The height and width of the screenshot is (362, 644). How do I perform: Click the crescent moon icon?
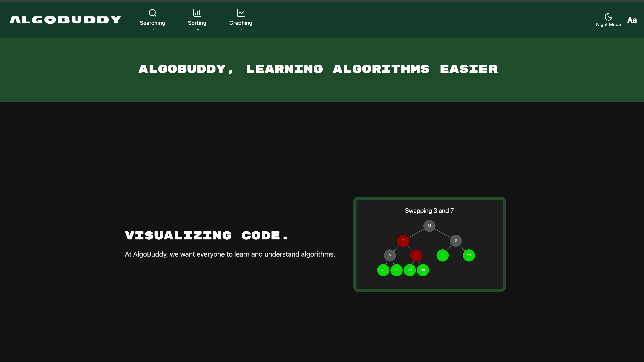pyautogui.click(x=608, y=17)
